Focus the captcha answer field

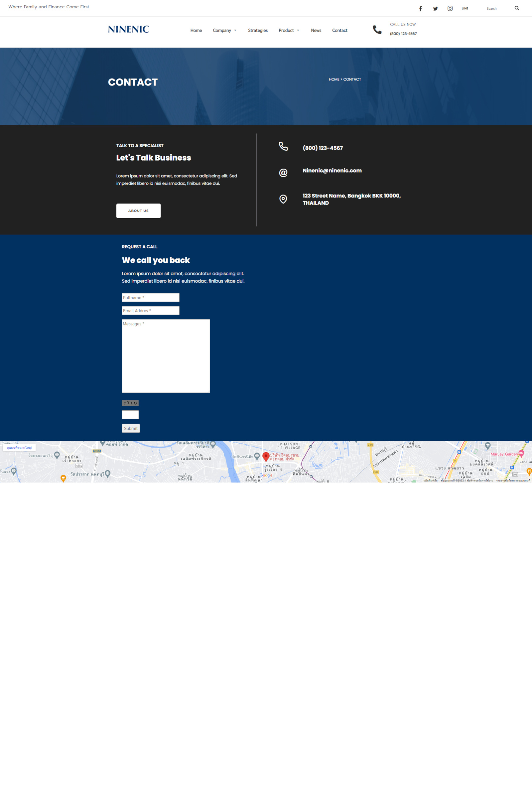(x=130, y=415)
